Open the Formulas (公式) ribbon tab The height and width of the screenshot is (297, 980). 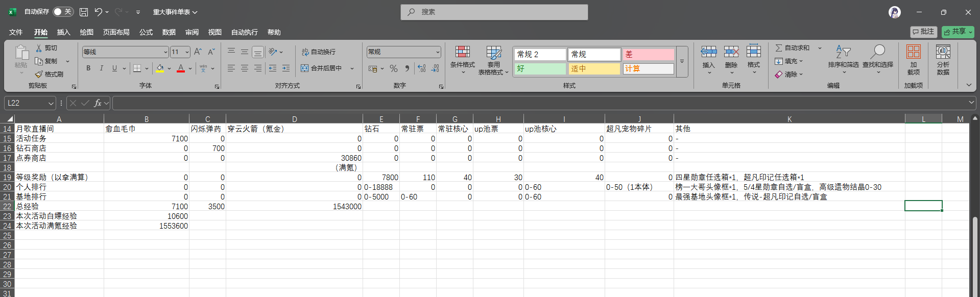point(146,32)
